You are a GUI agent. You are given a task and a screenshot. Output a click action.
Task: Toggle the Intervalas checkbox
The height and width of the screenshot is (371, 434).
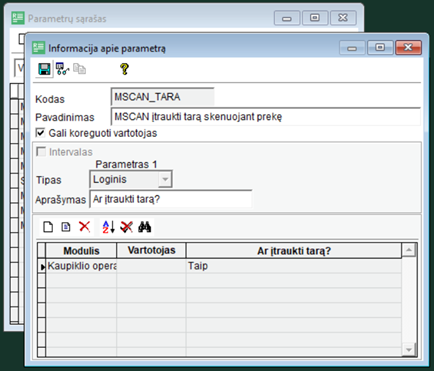[x=41, y=152]
